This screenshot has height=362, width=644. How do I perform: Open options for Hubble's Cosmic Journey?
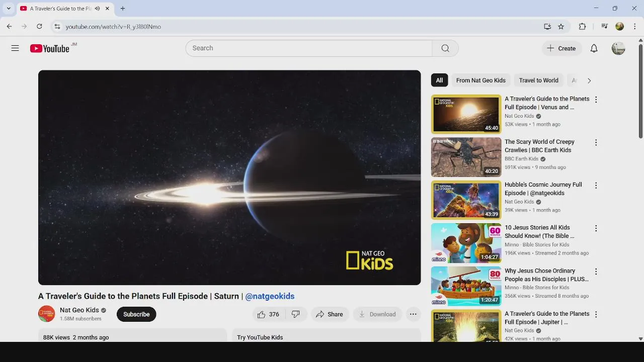[x=596, y=186]
